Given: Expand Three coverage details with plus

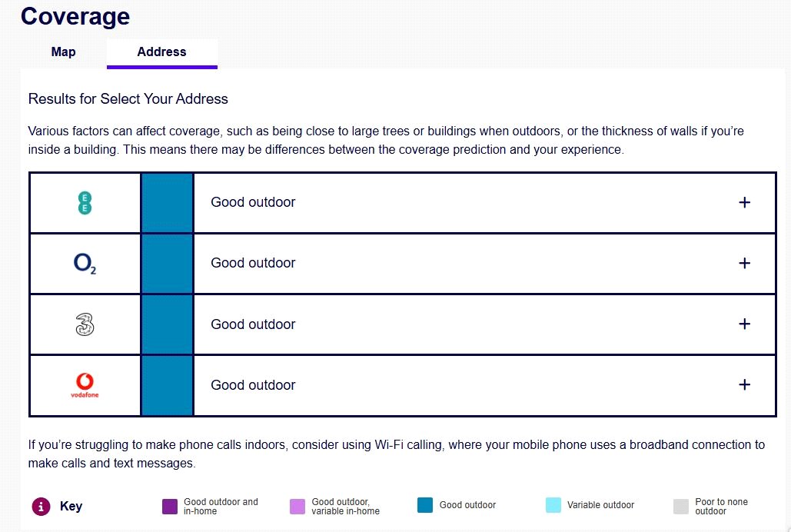Looking at the screenshot, I should (x=744, y=324).
